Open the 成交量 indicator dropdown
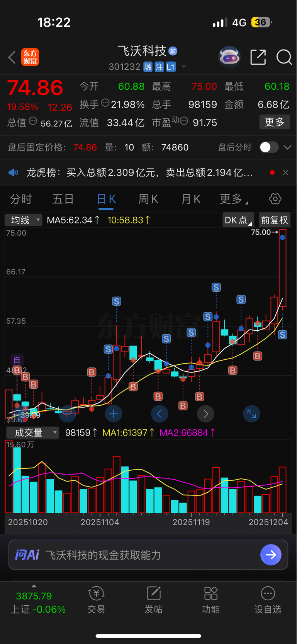Viewport: 297px width, 644px height. [x=32, y=432]
